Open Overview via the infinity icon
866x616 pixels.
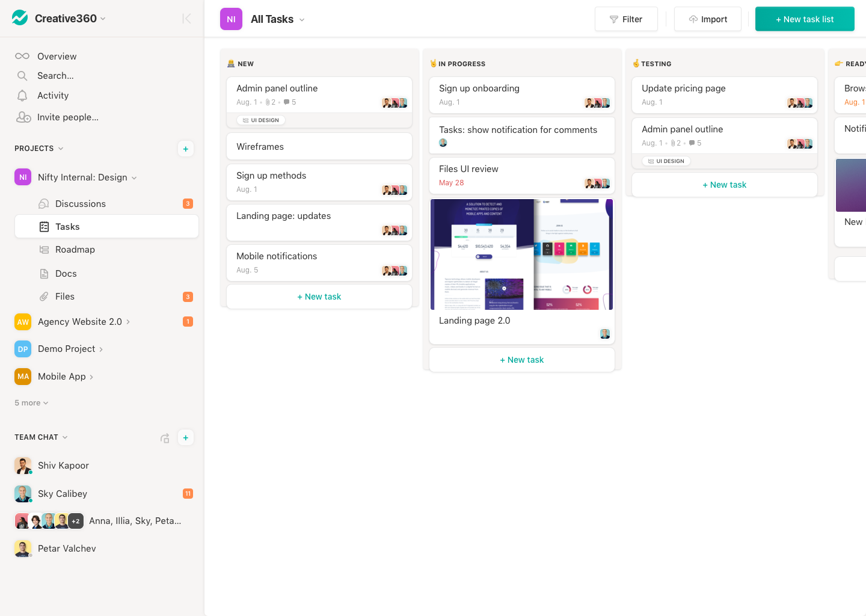22,56
